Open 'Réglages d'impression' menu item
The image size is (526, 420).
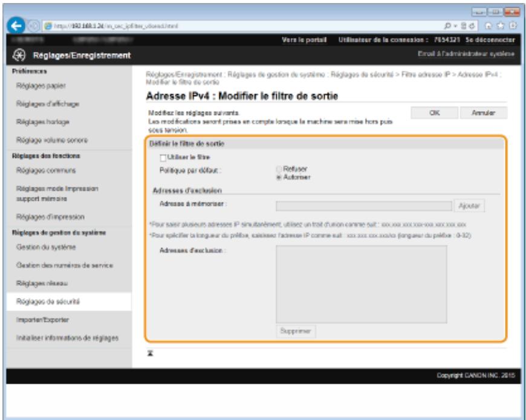coord(50,217)
